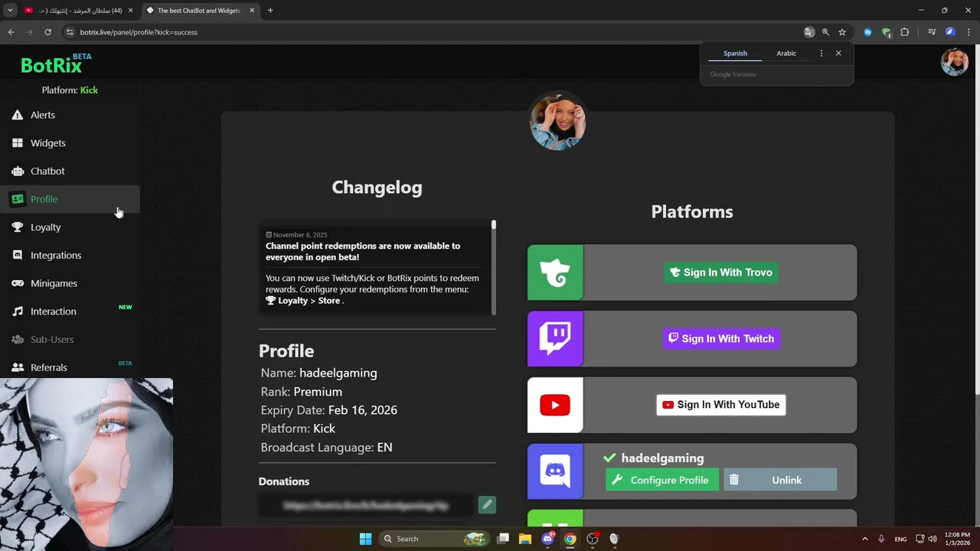The width and height of the screenshot is (980, 551).
Task: Open File Explorer from taskbar
Action: pos(525,539)
